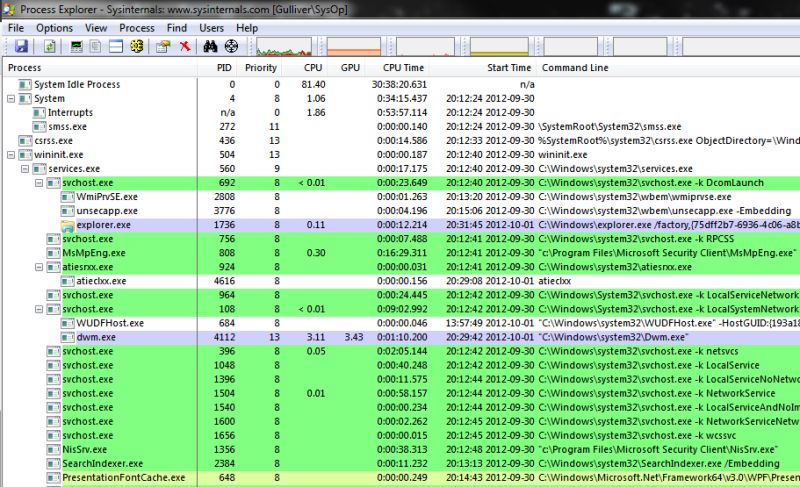Click the command line ending in -k netsvcs
The height and width of the screenshot is (487, 800).
[638, 351]
